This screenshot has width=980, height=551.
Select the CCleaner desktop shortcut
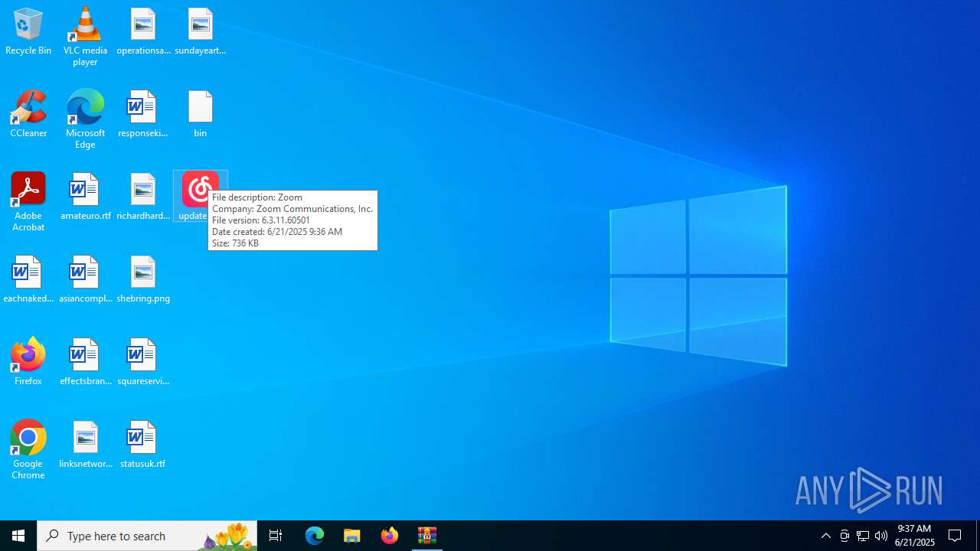tap(28, 115)
